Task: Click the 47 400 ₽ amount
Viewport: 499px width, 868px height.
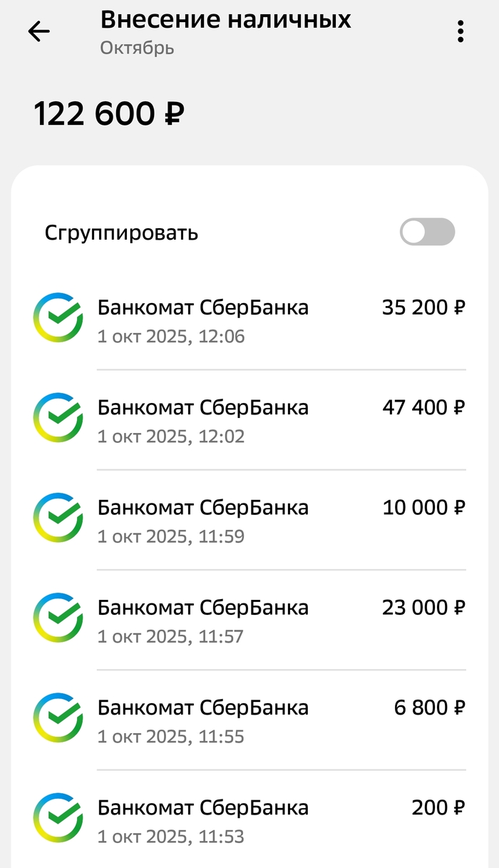Action: 423,408
